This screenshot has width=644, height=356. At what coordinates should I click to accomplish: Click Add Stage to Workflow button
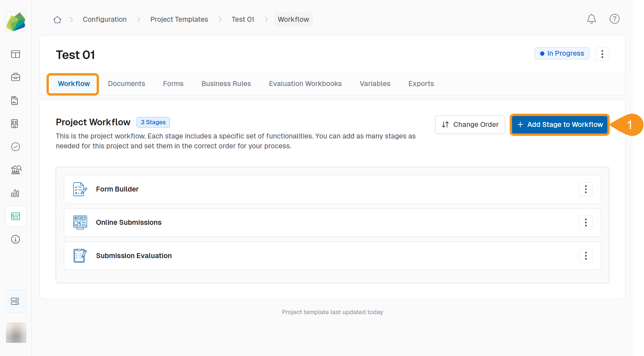tap(560, 125)
